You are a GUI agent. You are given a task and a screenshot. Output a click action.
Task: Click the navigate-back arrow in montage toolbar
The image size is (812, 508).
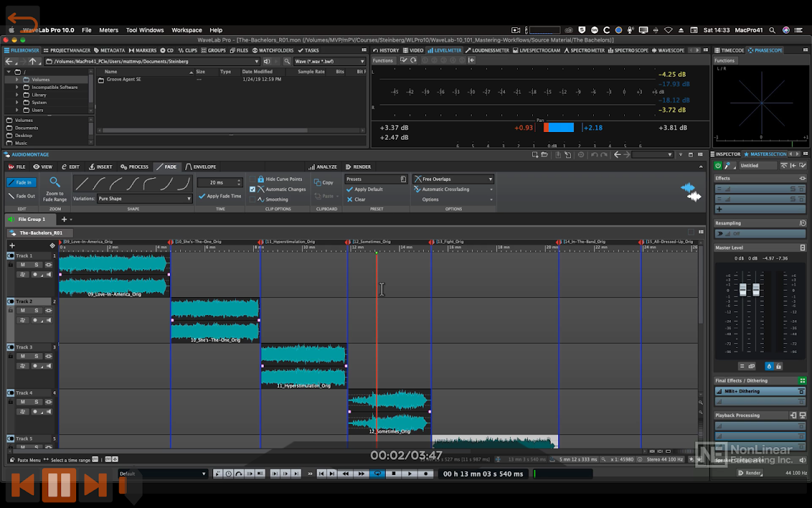[x=617, y=154]
